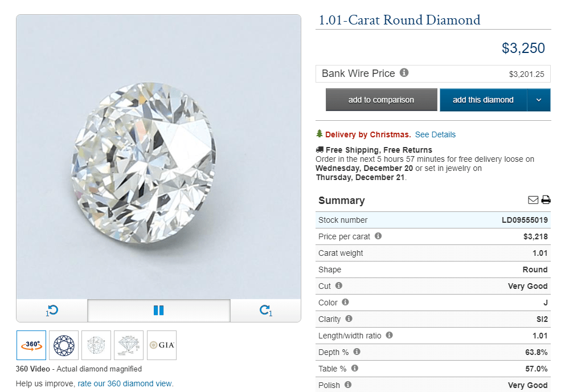The image size is (565, 392).
Task: View the GIA certificate thumbnail
Action: [161, 345]
